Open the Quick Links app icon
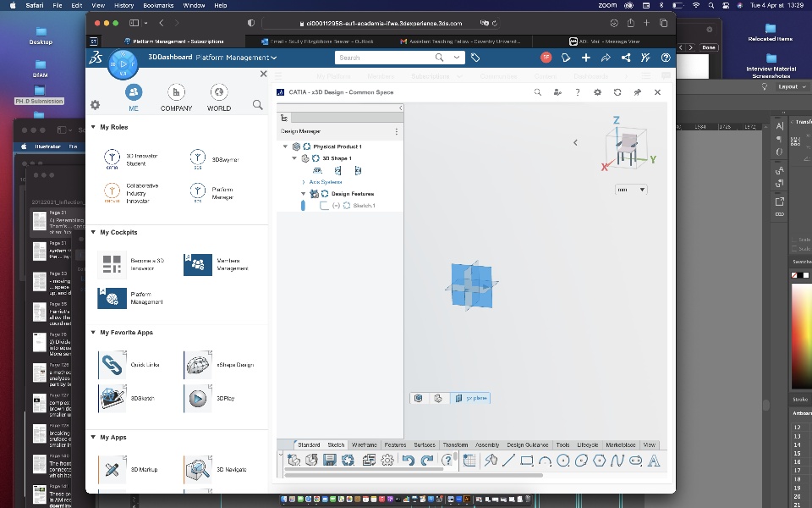Image resolution: width=812 pixels, height=508 pixels. pos(112,365)
